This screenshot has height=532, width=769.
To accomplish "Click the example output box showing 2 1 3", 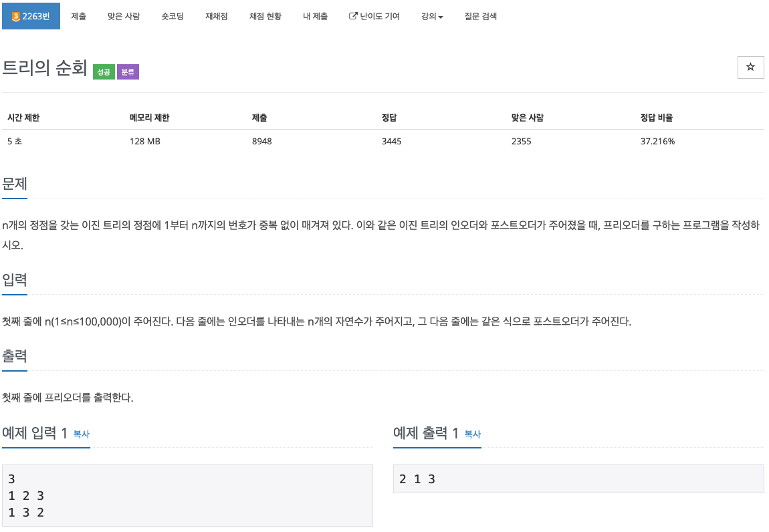I will point(578,479).
